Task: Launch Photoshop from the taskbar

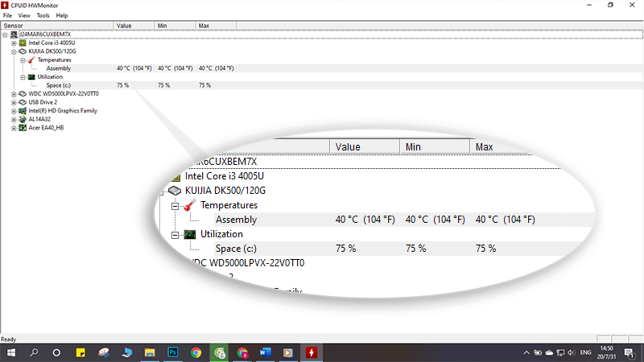Action: tap(173, 352)
